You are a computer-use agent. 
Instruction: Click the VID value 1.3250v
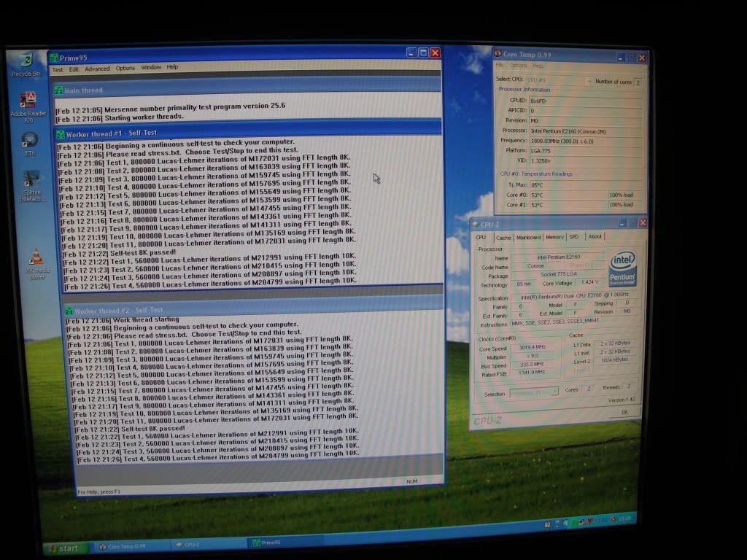(586, 161)
